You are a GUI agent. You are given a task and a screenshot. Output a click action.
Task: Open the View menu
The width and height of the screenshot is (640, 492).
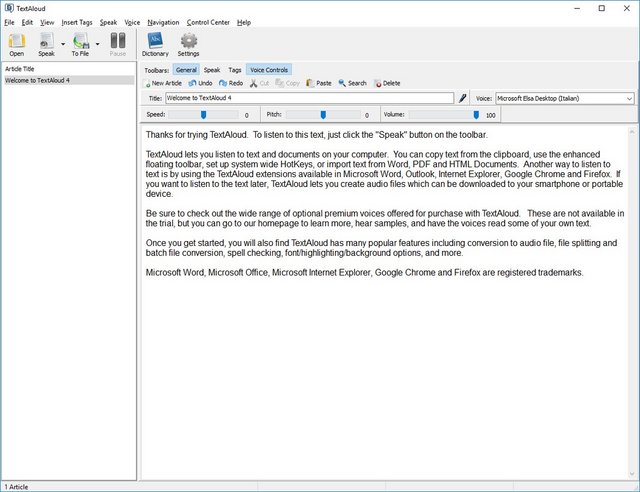coord(47,22)
